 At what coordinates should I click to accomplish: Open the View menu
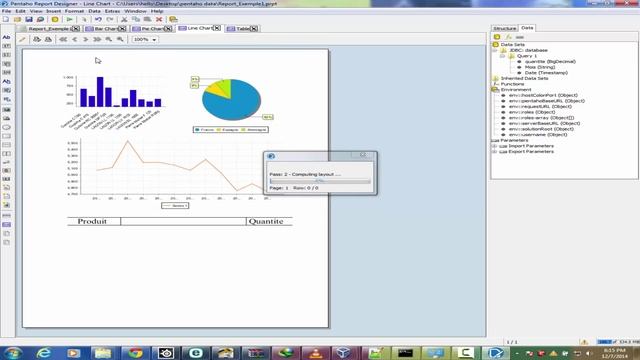click(x=36, y=11)
